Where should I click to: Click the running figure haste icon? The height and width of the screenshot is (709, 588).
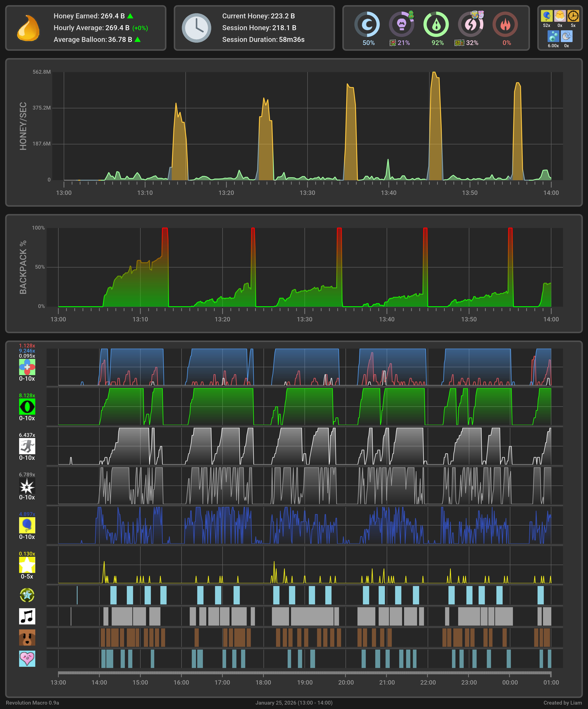[x=27, y=446]
